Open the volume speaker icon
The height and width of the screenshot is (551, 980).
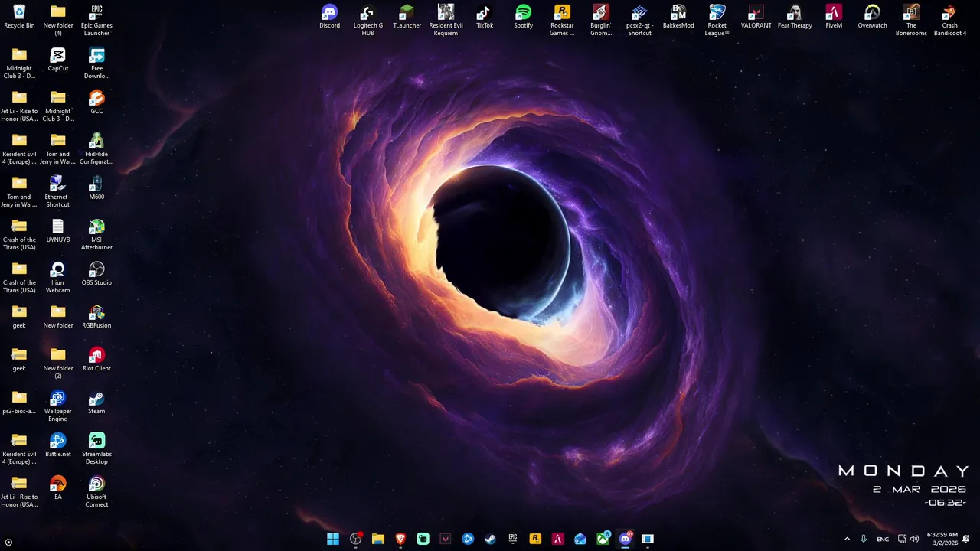(914, 539)
